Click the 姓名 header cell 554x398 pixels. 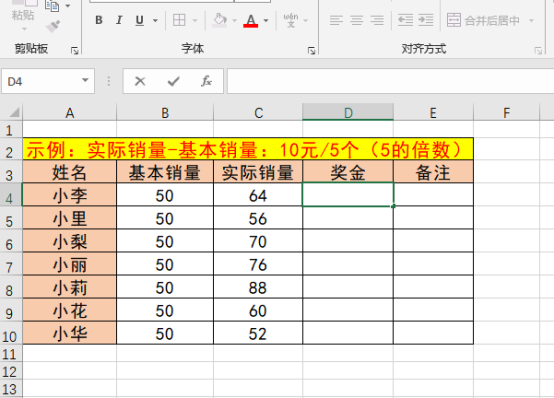click(x=70, y=172)
